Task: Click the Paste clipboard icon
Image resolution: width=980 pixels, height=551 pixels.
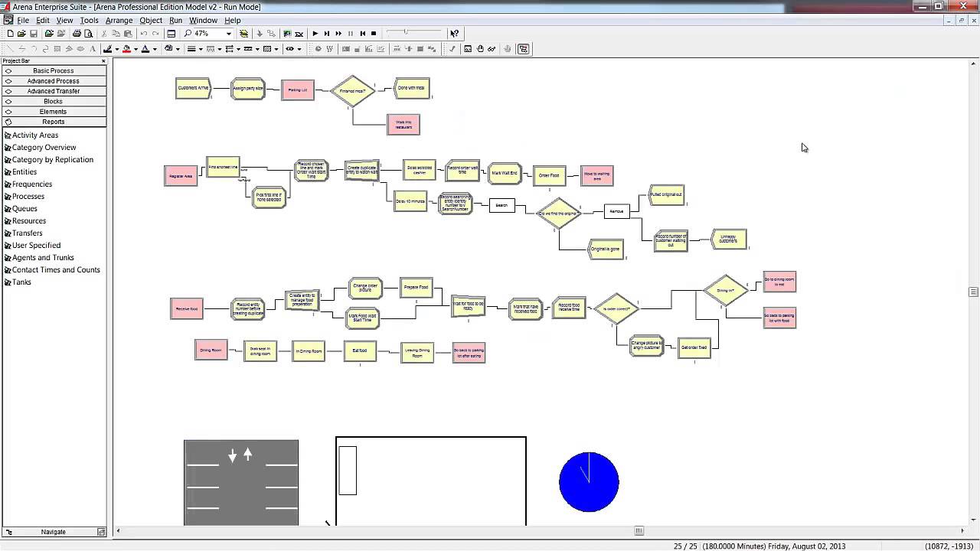Action: [x=128, y=34]
